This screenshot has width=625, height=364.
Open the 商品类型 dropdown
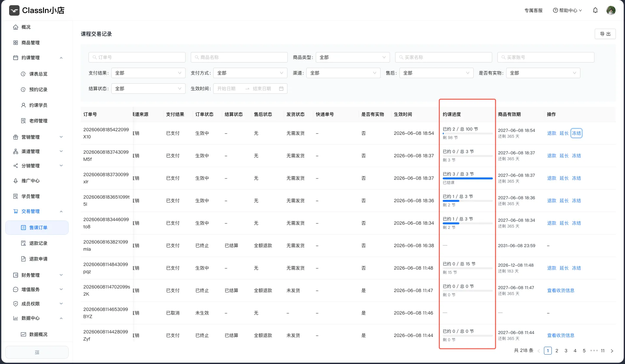[353, 57]
